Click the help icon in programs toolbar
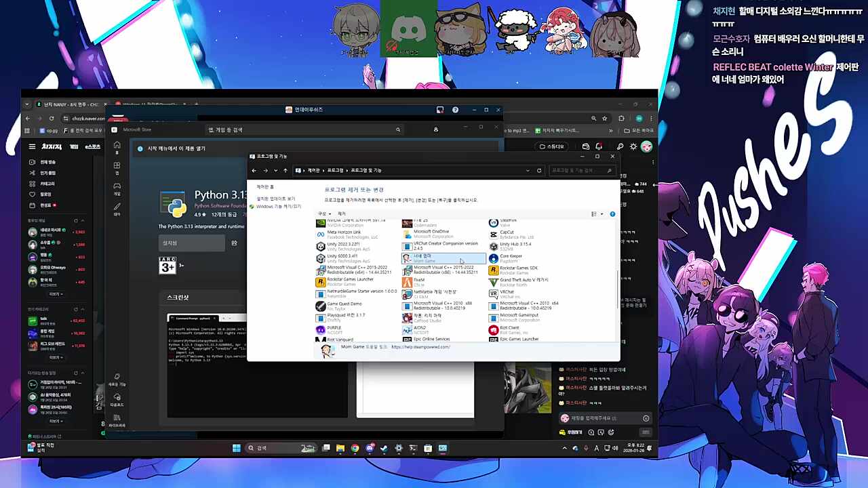Screen dimensions: 868x488 612,214
